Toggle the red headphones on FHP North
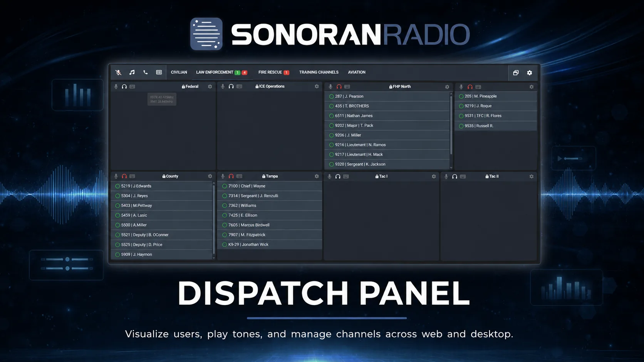Screen dimensions: 644x362 (339, 87)
